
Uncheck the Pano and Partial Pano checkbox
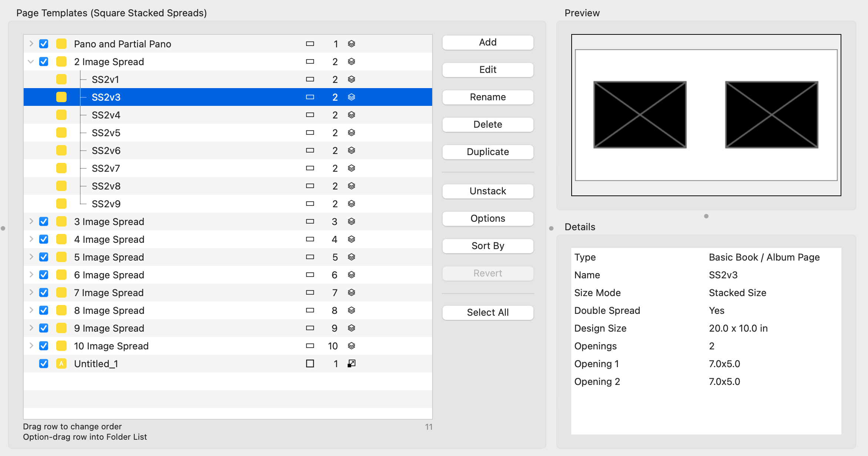[x=44, y=44]
